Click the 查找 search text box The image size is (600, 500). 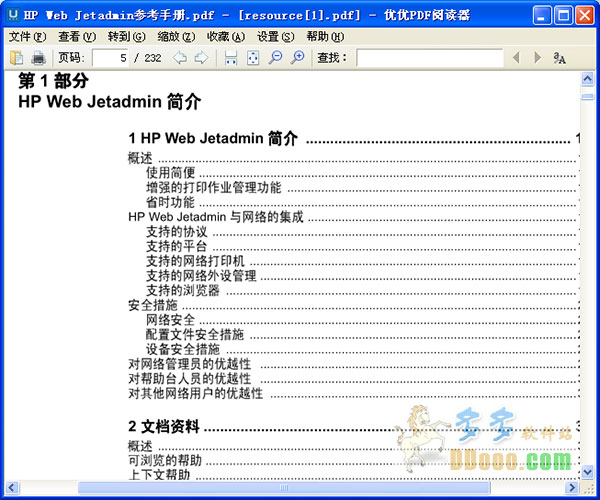point(429,58)
